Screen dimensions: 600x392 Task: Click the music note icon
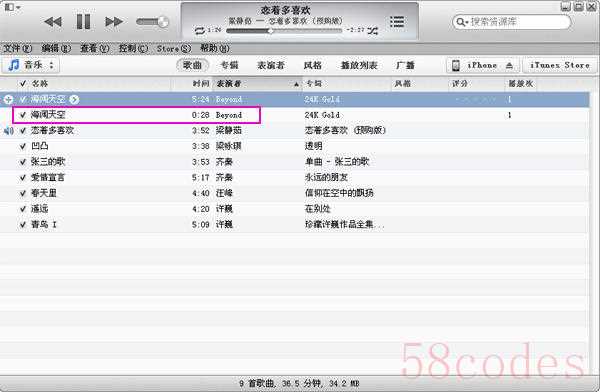[14, 65]
